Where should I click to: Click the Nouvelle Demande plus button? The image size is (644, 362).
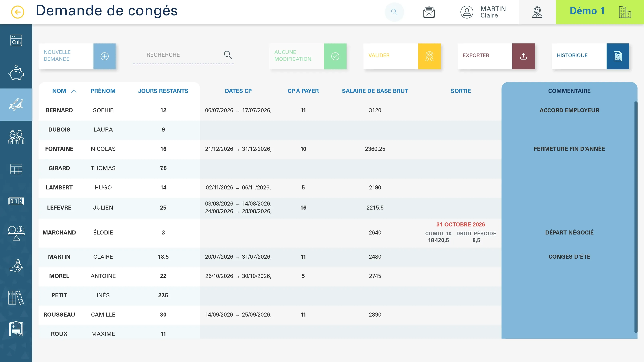[x=104, y=56]
